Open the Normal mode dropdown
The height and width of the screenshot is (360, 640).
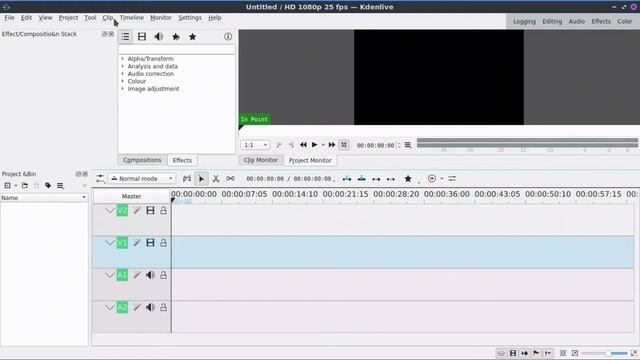tap(142, 179)
